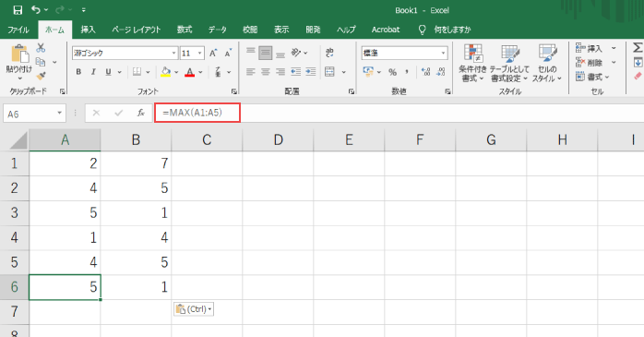
Task: Open fill color dropdown arrow
Action: coord(176,72)
